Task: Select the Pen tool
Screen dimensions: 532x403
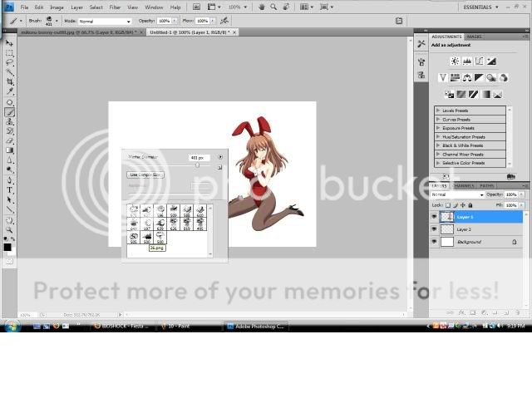Action: click(9, 180)
